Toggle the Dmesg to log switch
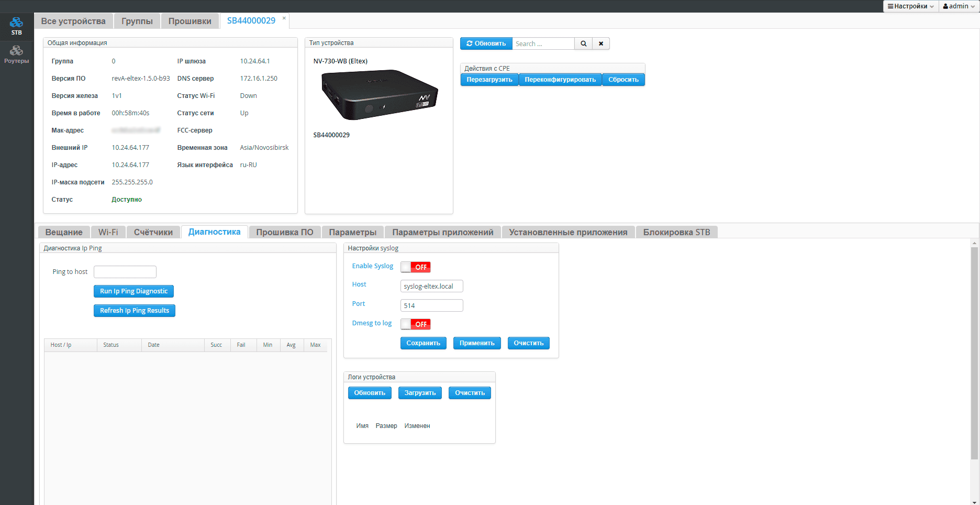The width and height of the screenshot is (980, 505). 415,324
